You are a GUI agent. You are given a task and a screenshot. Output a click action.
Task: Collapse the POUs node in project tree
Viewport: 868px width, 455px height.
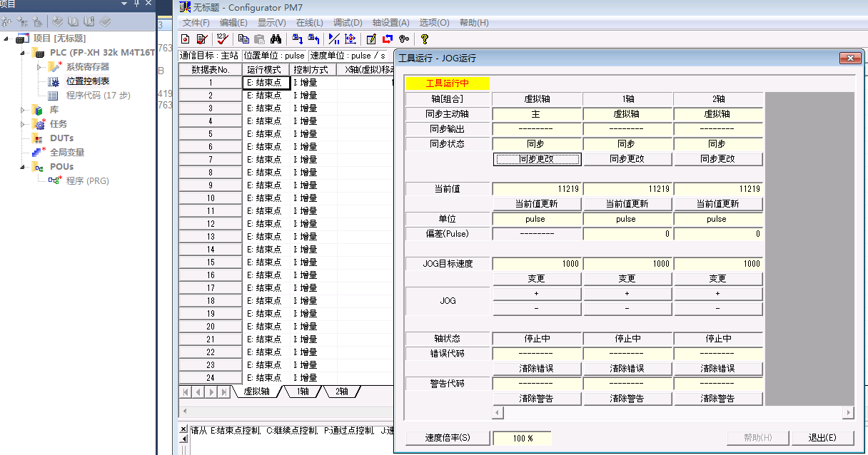tap(24, 167)
